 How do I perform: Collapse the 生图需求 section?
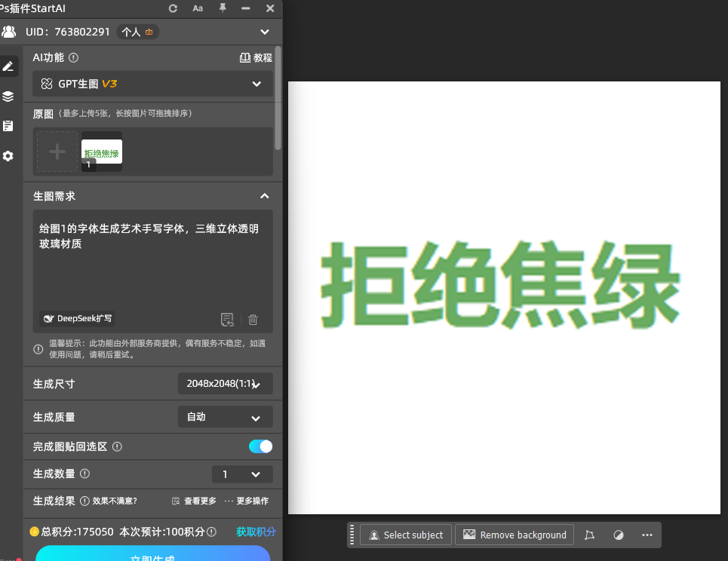(265, 196)
